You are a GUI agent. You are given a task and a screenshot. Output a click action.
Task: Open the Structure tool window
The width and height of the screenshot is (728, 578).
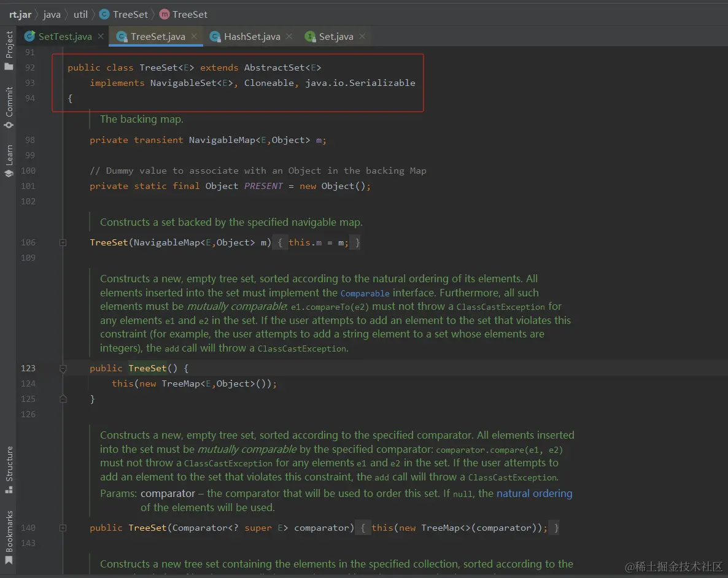[x=9, y=470]
